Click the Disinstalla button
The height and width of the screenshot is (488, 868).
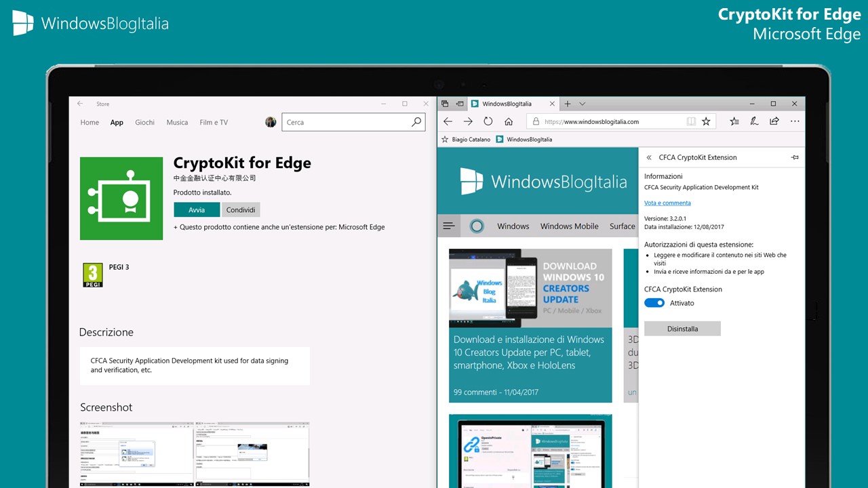coord(682,329)
